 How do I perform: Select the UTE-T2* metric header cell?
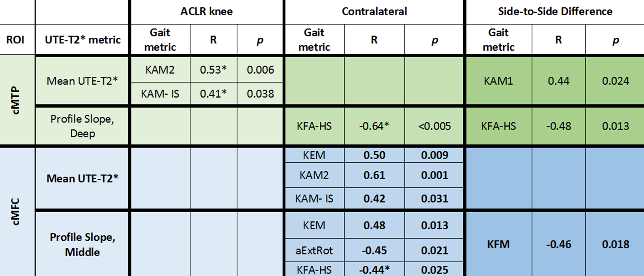coord(82,40)
